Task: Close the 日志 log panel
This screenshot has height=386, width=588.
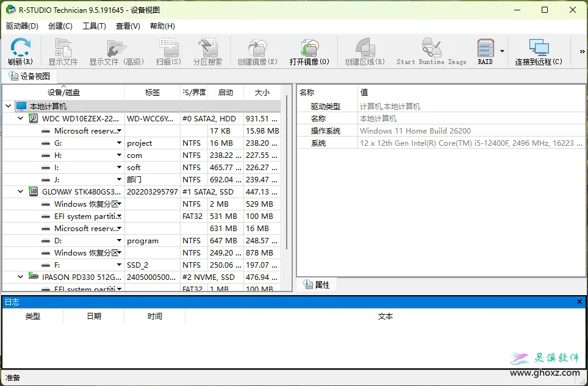Action: pos(579,301)
